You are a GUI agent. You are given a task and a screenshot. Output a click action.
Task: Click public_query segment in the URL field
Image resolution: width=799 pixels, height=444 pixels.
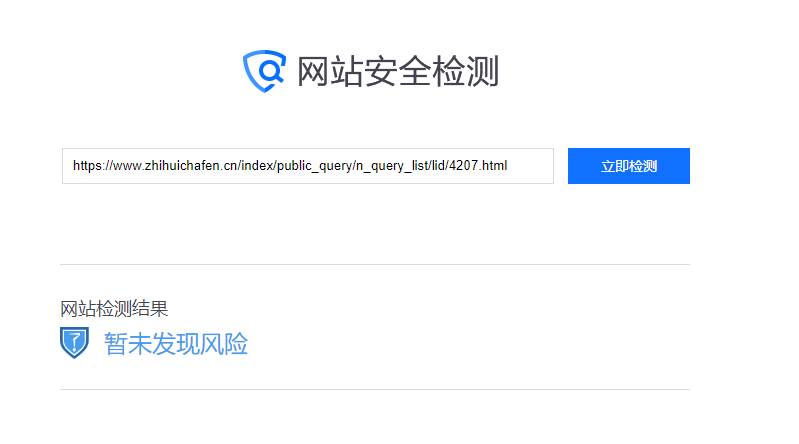(314, 166)
